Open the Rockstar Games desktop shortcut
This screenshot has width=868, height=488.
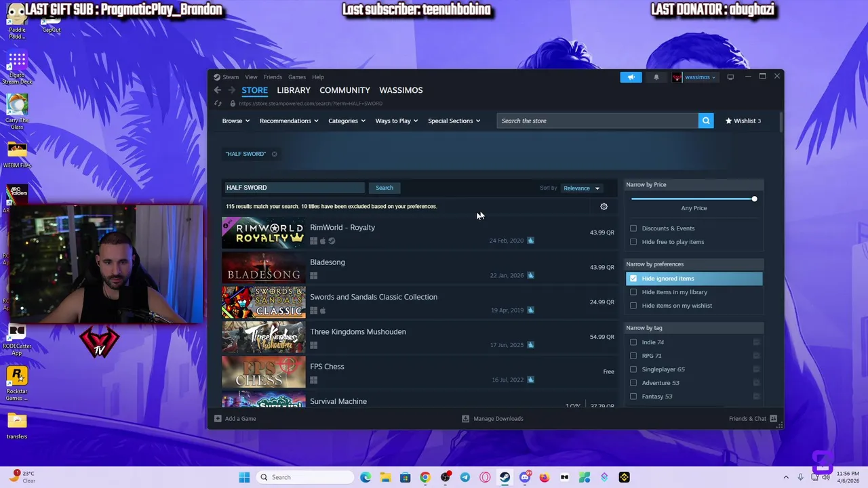(17, 384)
